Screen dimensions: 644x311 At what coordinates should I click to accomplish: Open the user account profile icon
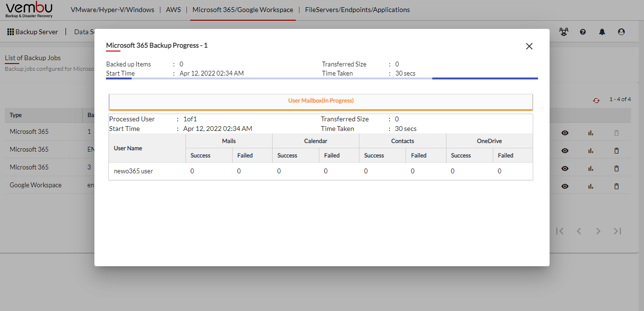[621, 32]
